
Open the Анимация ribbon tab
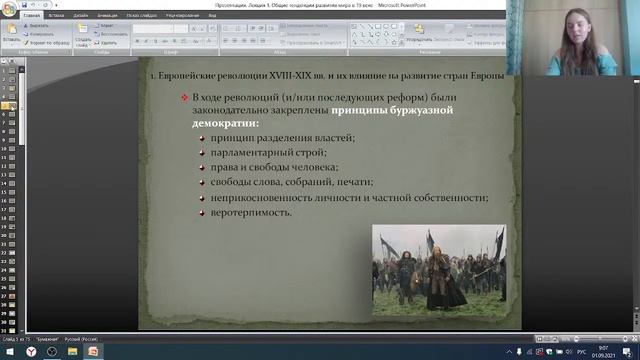click(107, 16)
